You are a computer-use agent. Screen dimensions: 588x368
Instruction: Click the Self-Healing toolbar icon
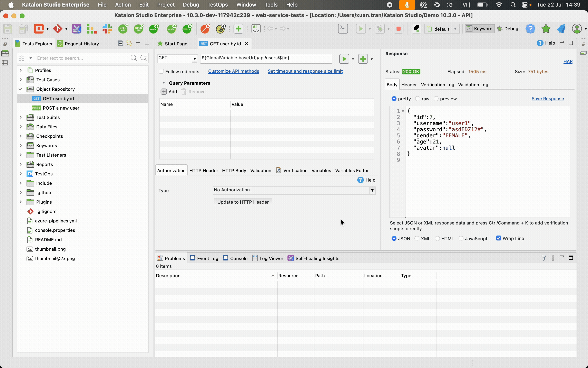76,29
